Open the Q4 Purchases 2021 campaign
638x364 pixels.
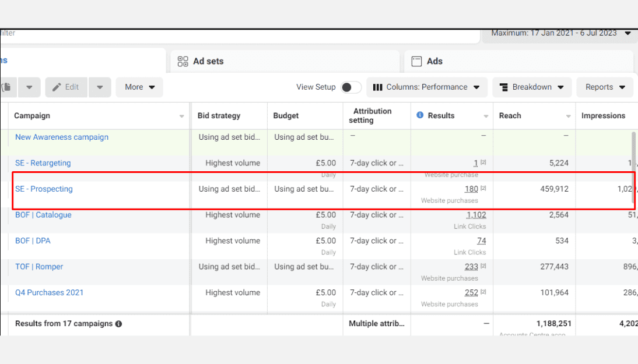(x=49, y=292)
